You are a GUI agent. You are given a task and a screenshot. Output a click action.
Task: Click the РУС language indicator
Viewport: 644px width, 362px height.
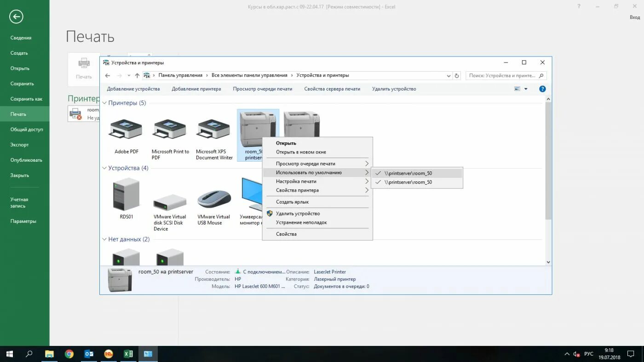[x=589, y=354]
